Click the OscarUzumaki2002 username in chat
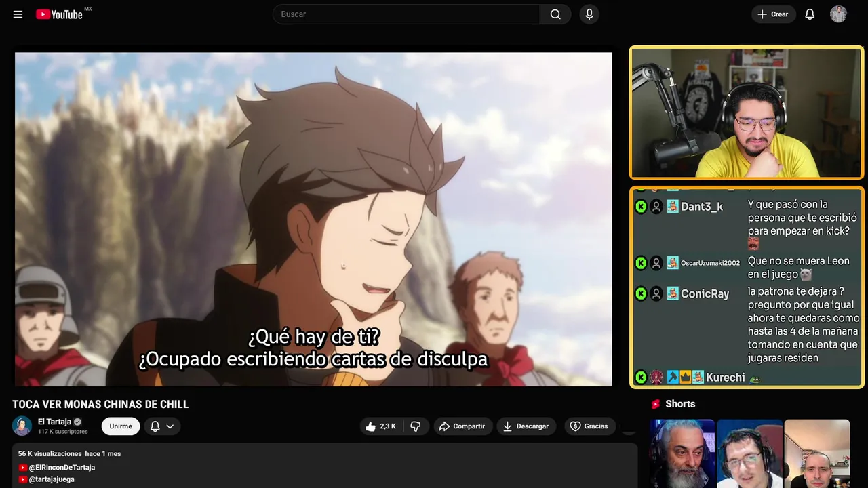Image resolution: width=868 pixels, height=488 pixels. click(710, 263)
